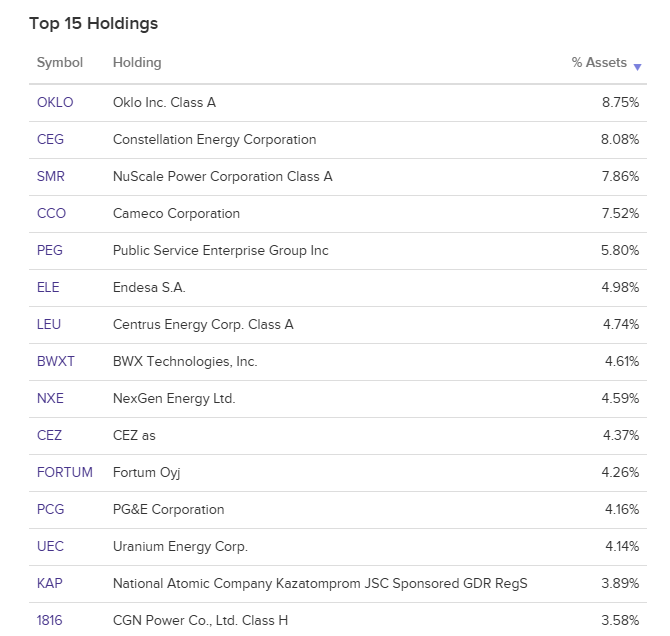Image resolution: width=670 pixels, height=636 pixels.
Task: Click the Symbol column header
Action: tap(59, 62)
